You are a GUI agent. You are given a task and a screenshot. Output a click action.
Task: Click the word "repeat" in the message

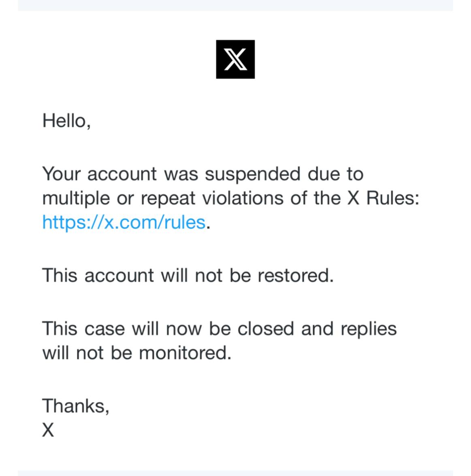pos(168,199)
